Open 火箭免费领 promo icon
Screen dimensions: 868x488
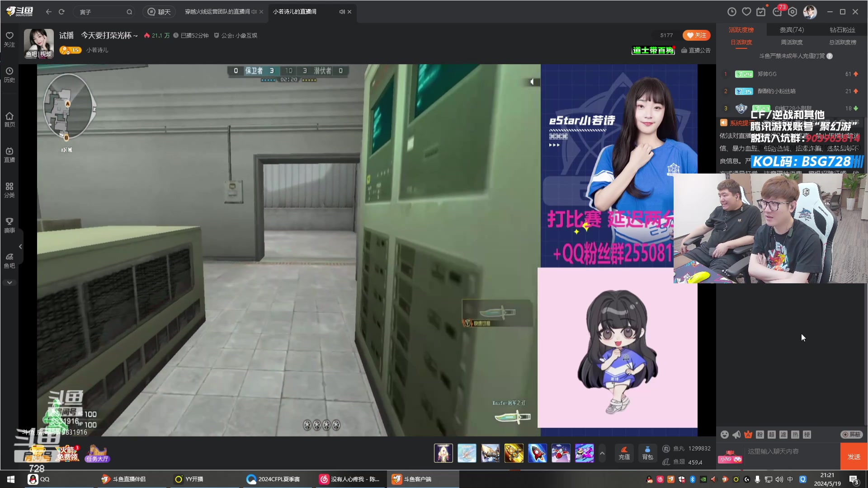coord(67,453)
